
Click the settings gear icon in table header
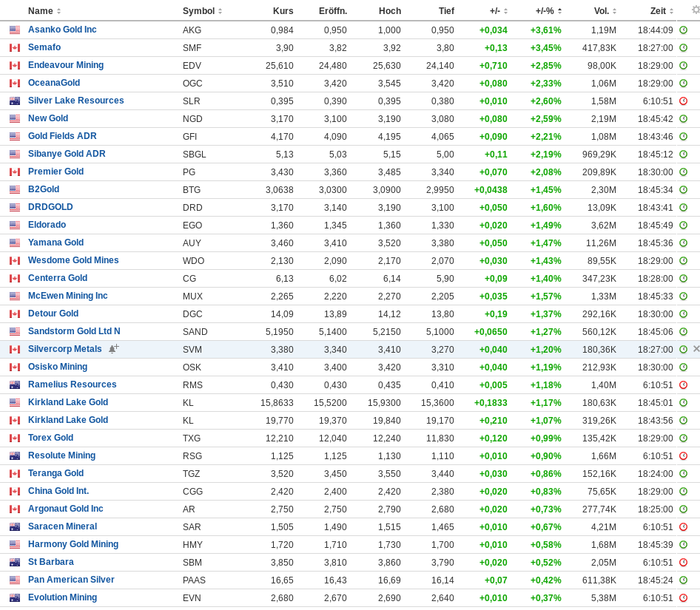coord(696,10)
